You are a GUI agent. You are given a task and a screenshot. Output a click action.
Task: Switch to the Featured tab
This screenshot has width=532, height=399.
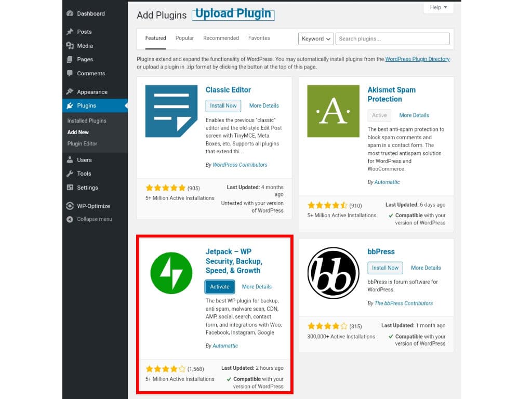pyautogui.click(x=156, y=38)
